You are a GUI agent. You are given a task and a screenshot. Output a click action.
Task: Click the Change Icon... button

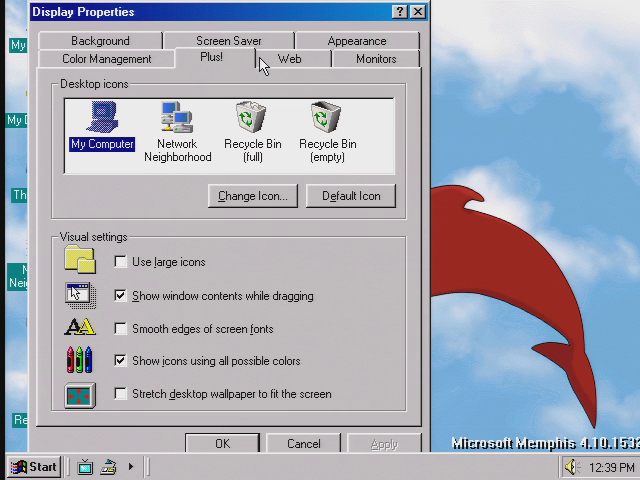click(x=253, y=196)
